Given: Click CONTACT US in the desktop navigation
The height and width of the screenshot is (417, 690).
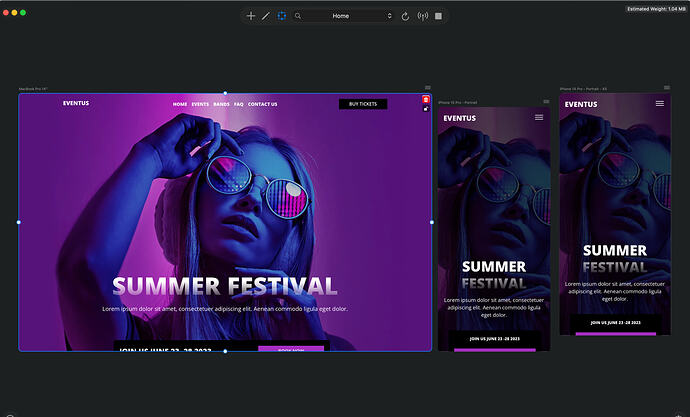Looking at the screenshot, I should 263,104.
